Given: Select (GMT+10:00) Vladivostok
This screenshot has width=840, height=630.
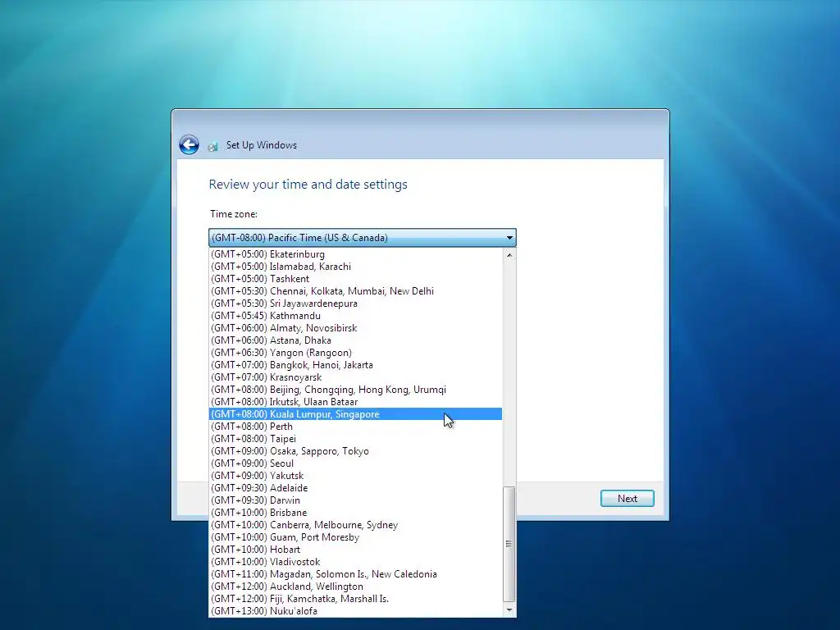Looking at the screenshot, I should pyautogui.click(x=355, y=562).
